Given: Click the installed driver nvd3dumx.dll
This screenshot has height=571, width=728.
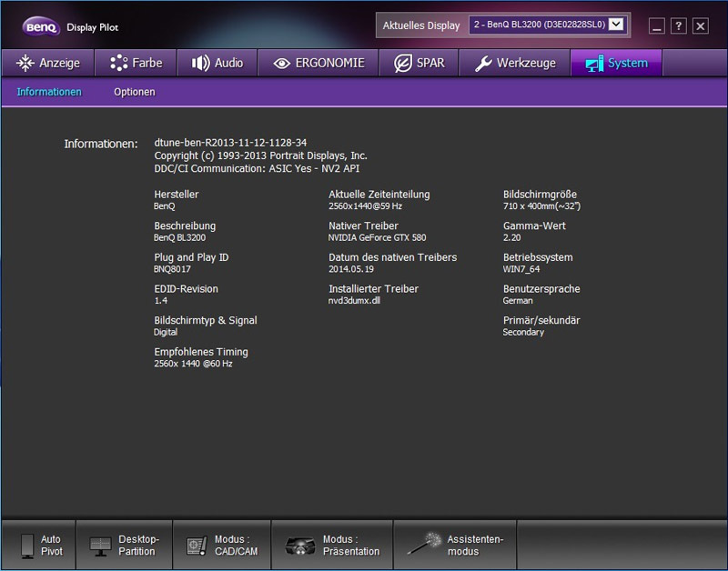Looking at the screenshot, I should [354, 301].
